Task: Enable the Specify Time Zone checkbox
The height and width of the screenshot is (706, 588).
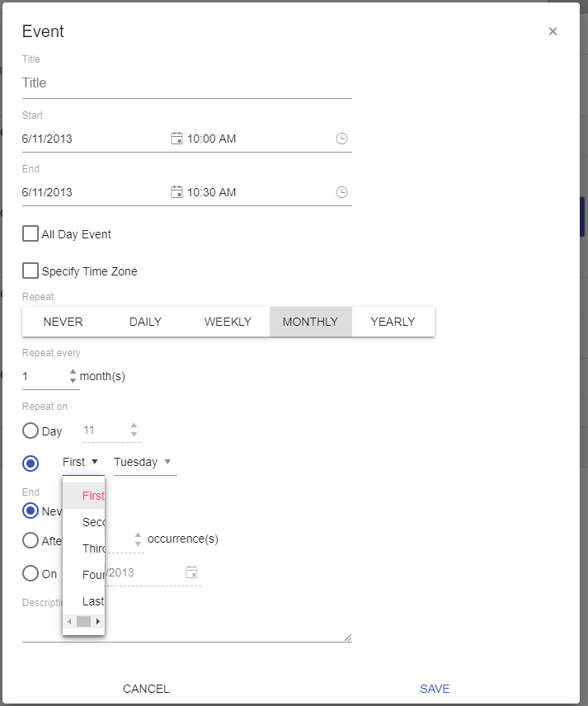Action: pos(31,271)
